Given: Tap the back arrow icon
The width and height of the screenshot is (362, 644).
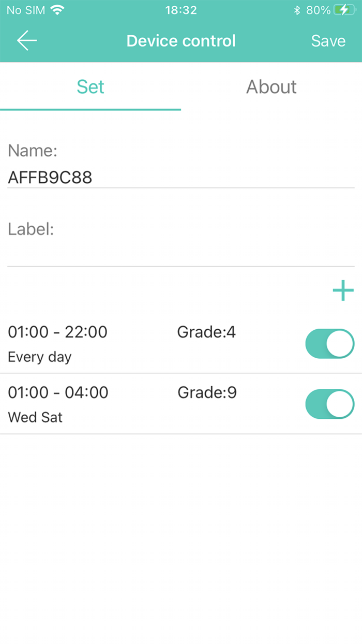Looking at the screenshot, I should tap(26, 41).
